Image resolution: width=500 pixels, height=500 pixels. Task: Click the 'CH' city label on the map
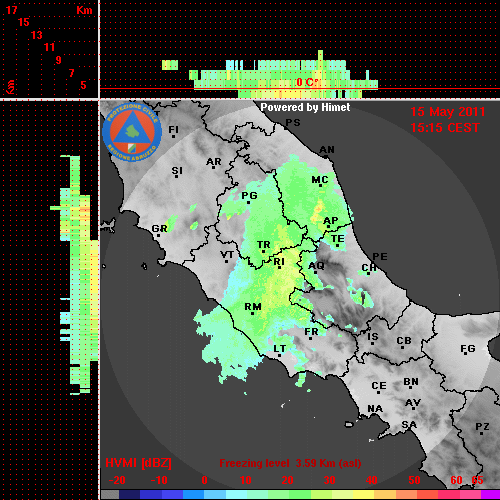click(369, 268)
